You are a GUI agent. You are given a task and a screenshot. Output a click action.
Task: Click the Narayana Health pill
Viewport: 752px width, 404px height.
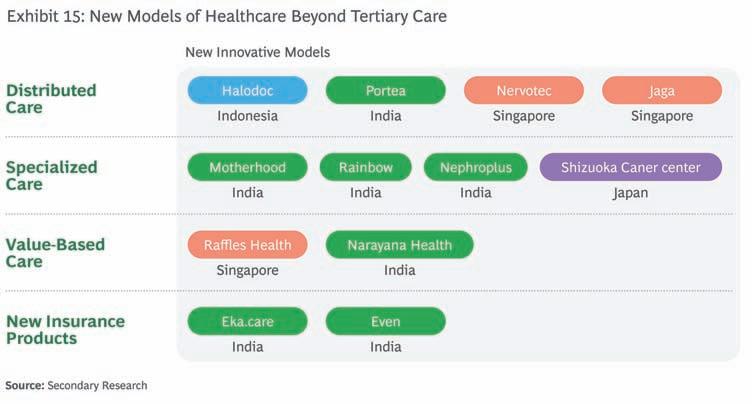[x=399, y=245]
